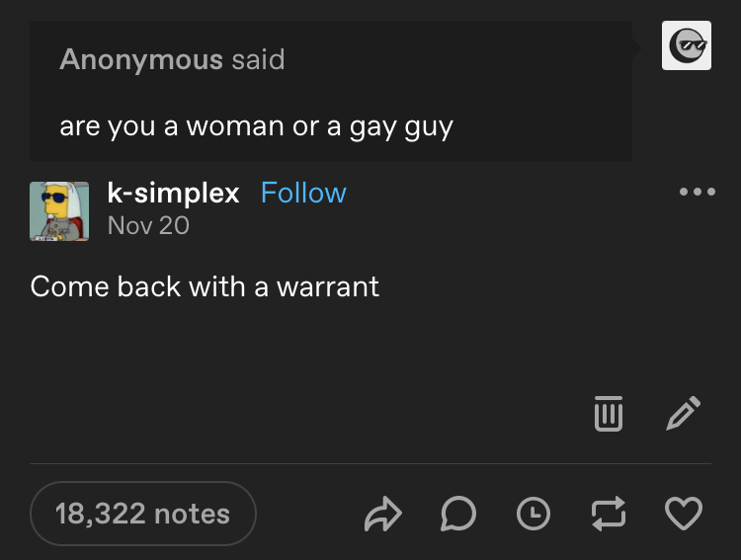The width and height of the screenshot is (741, 560).
Task: Edit the post with pencil icon
Action: (684, 414)
